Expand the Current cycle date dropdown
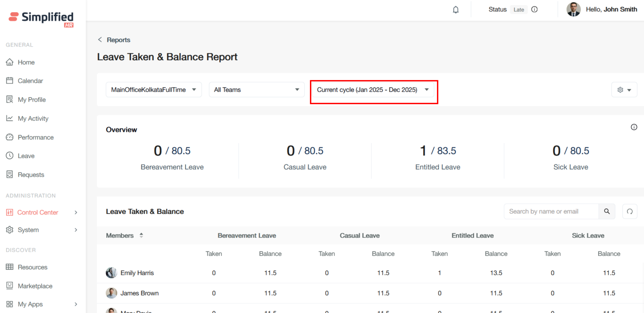Image resolution: width=644 pixels, height=313 pixels. click(373, 90)
